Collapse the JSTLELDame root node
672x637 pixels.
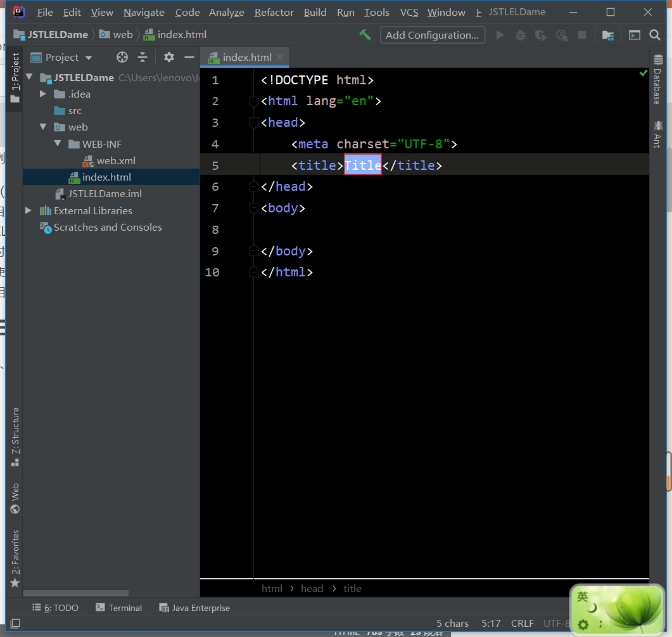point(30,77)
